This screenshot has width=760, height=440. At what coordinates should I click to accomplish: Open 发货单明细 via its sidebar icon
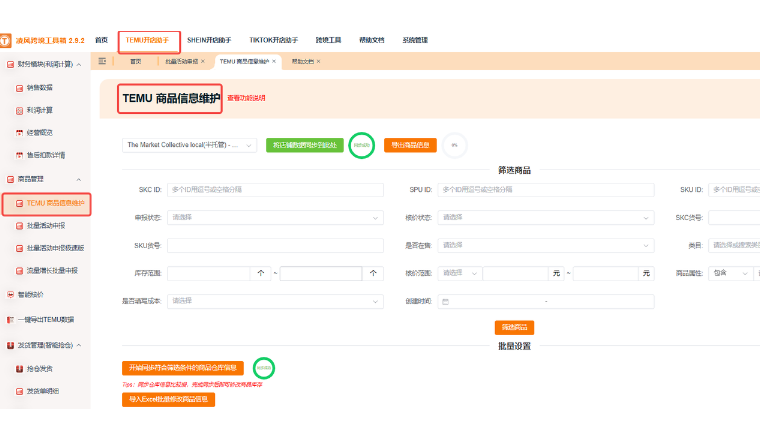click(19, 392)
